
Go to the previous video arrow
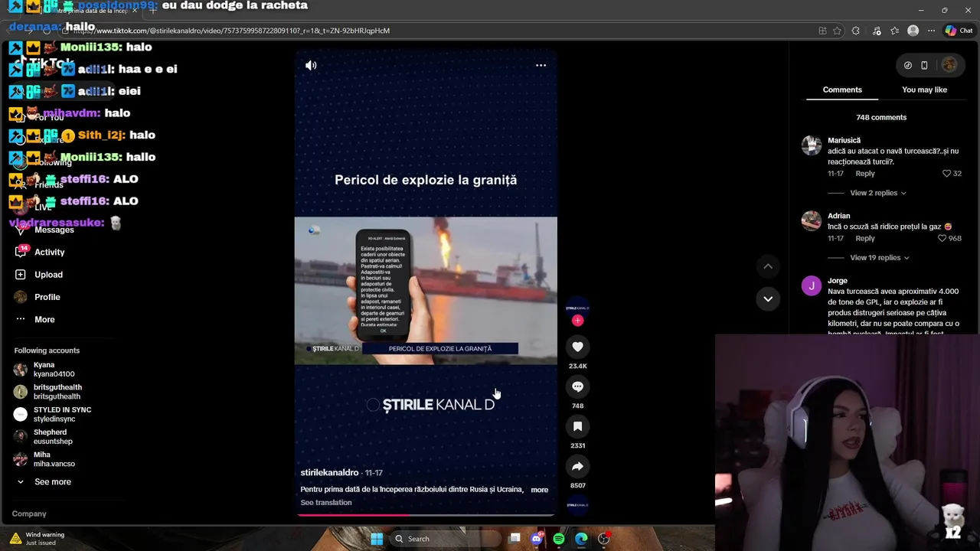coord(768,266)
